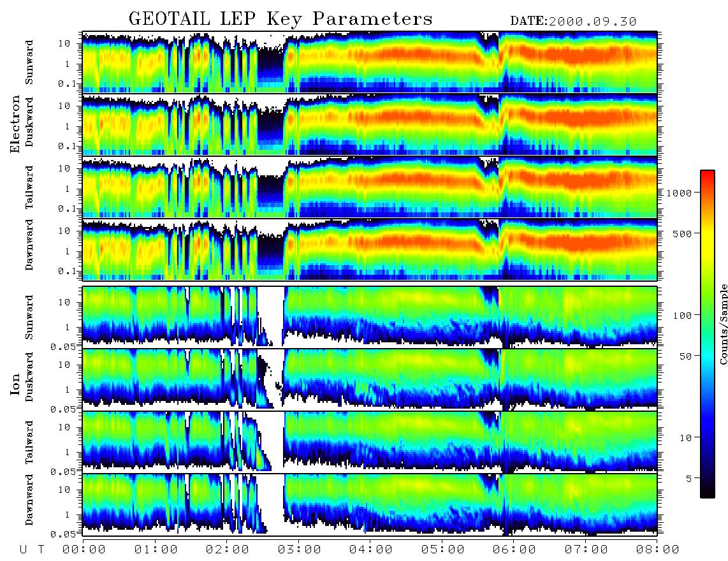Select the Ion "Dawnward" axis label
The height and width of the screenshot is (561, 728).
(x=29, y=499)
